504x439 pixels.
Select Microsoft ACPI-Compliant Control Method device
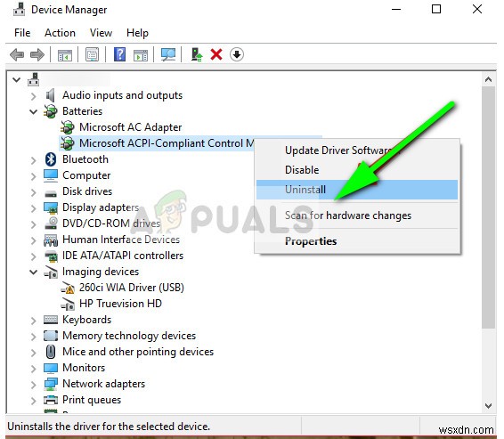pos(167,143)
